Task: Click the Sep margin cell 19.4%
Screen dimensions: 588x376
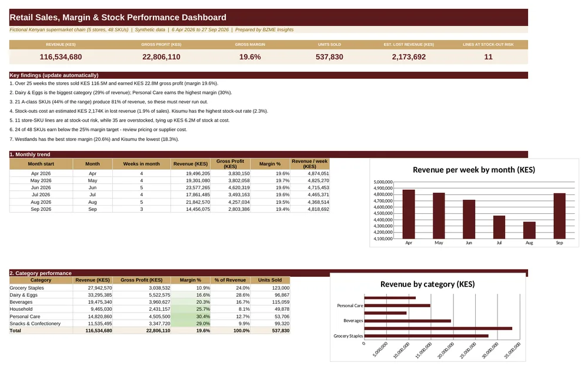Action: pyautogui.click(x=270, y=209)
